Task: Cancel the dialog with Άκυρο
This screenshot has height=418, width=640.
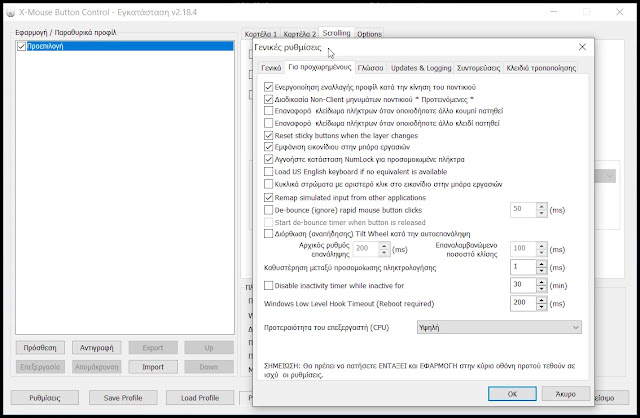Action: tap(565, 394)
